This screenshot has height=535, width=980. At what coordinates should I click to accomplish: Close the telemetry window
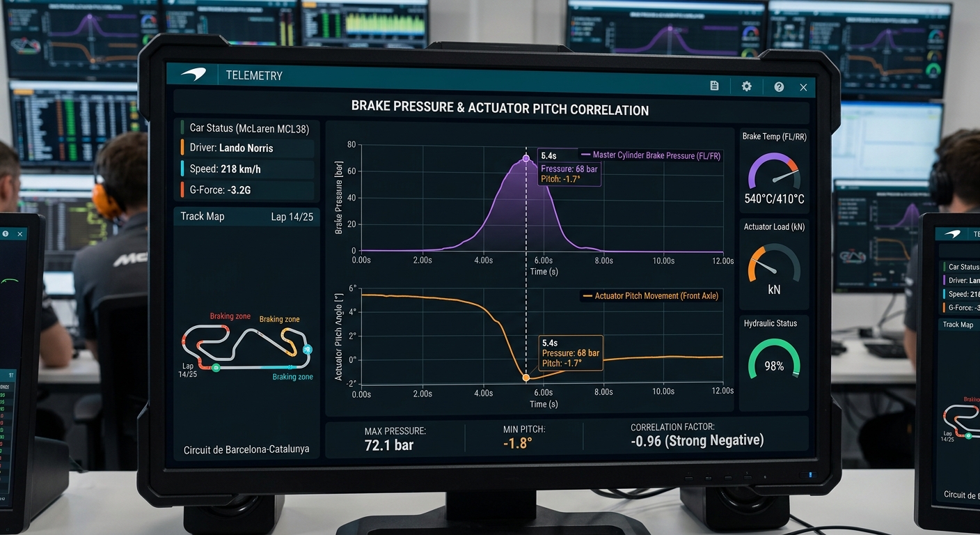pyautogui.click(x=803, y=87)
